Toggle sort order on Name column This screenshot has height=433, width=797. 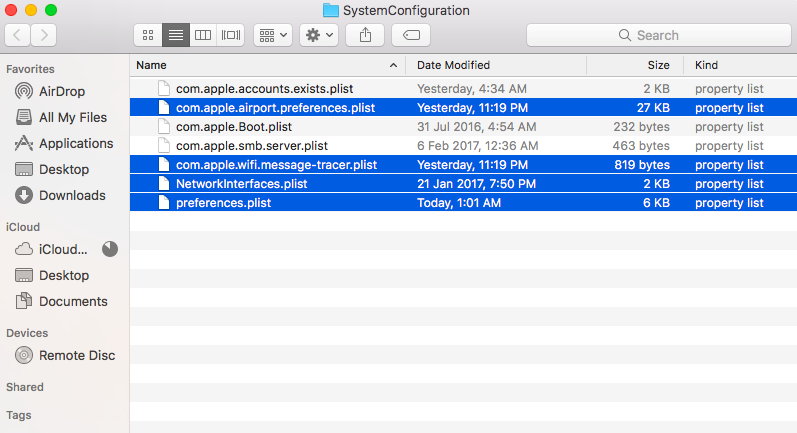pyautogui.click(x=266, y=65)
